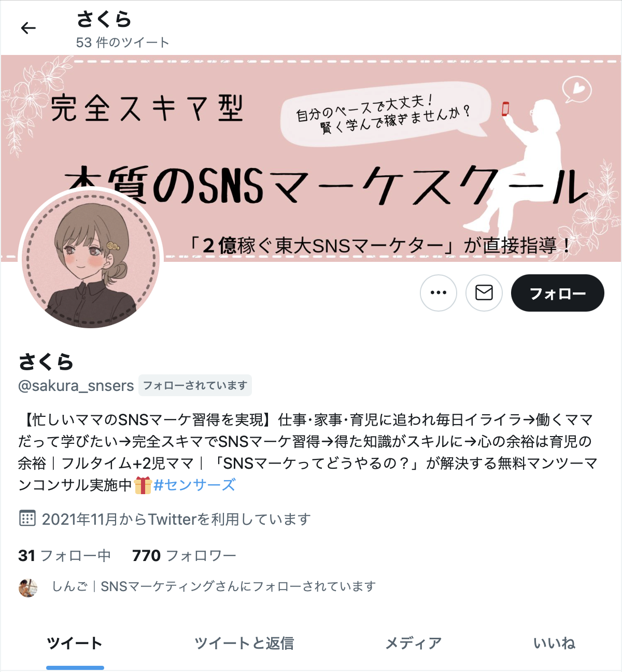
Task: Switch to the ツイートと返信 tab
Action: pos(244,643)
